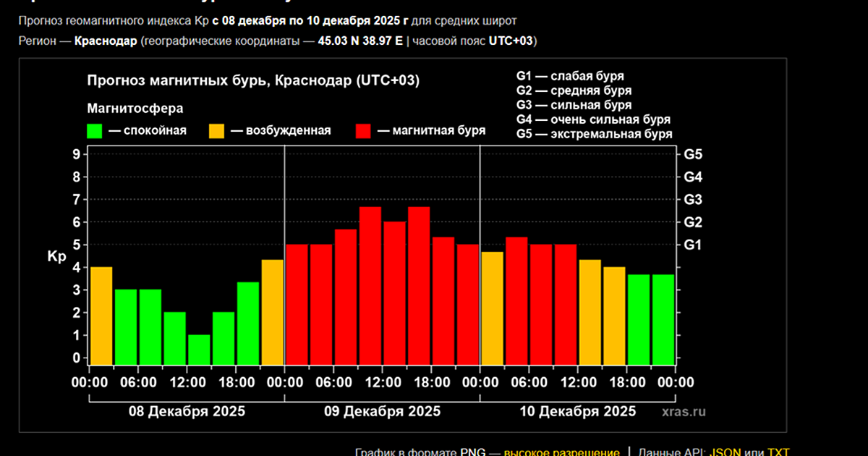Open the TXT API data link
Viewport: 868px width, 456px height.
tap(778, 452)
